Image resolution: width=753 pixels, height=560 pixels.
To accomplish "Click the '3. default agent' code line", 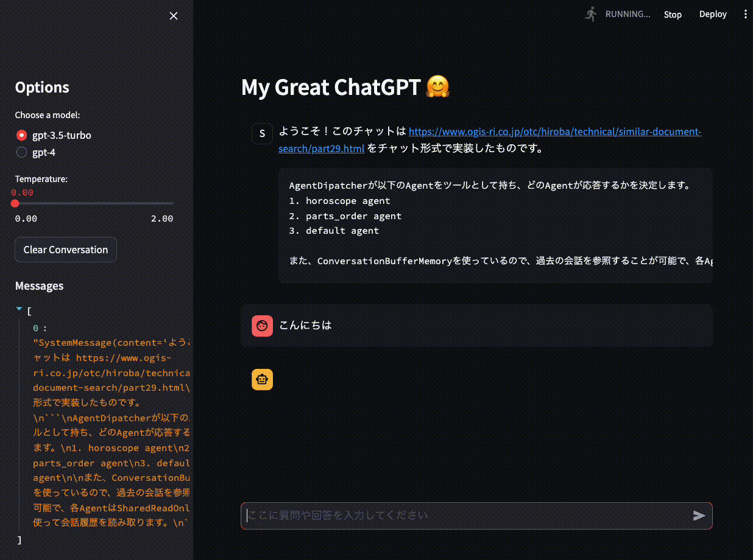I will (x=334, y=231).
